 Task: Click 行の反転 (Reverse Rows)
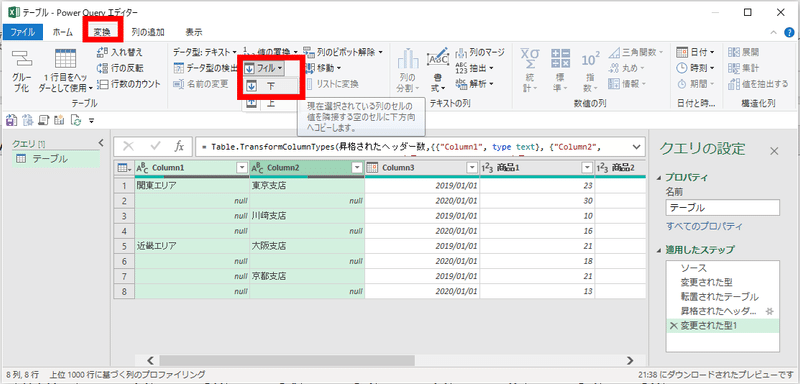tap(120, 68)
